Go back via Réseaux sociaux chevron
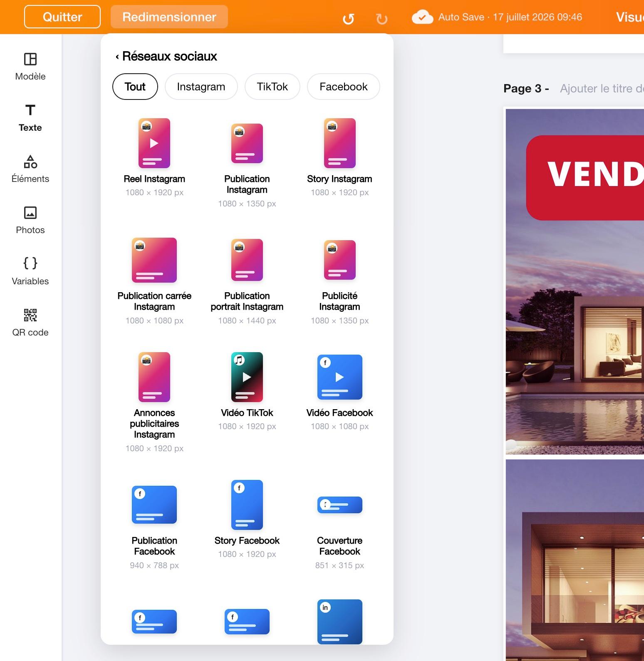Viewport: 644px width, 661px height. point(117,57)
